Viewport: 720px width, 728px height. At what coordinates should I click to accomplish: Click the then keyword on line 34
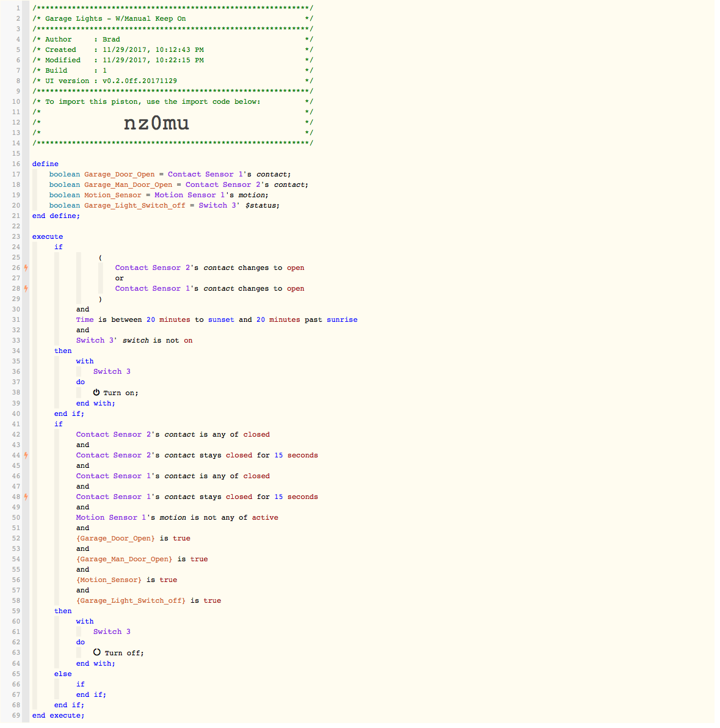point(63,351)
